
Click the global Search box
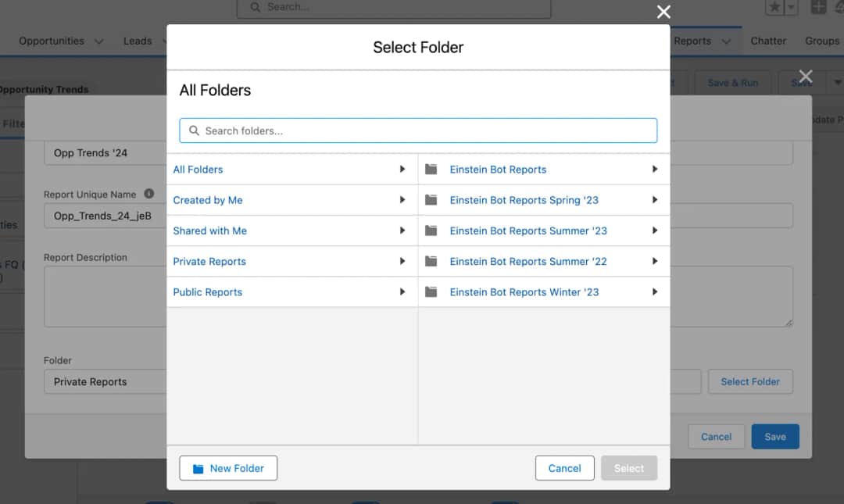pos(394,8)
